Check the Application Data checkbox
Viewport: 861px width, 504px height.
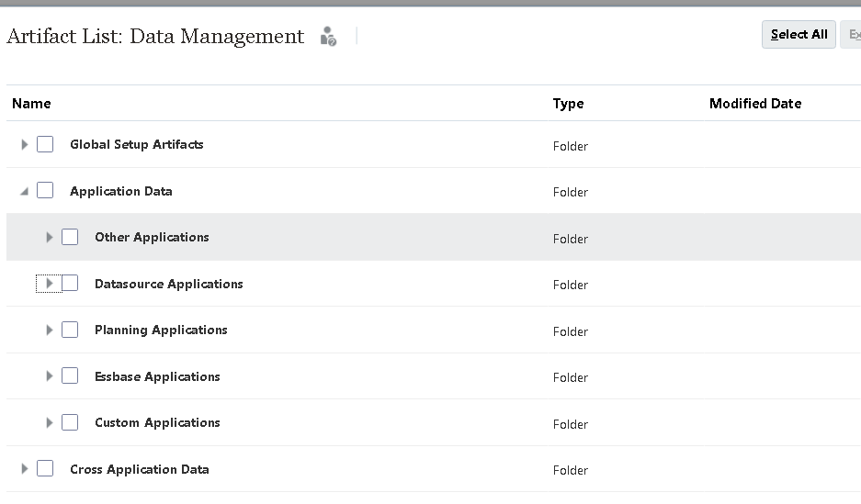[45, 190]
